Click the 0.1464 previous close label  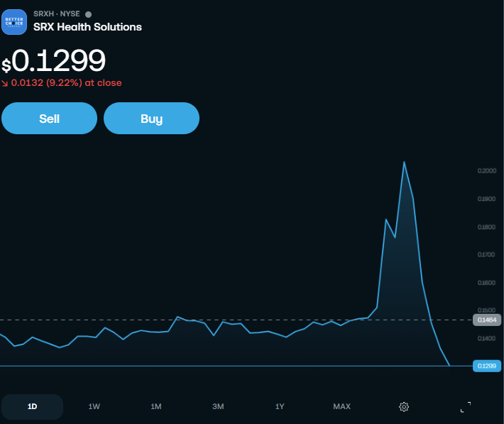[487, 320]
